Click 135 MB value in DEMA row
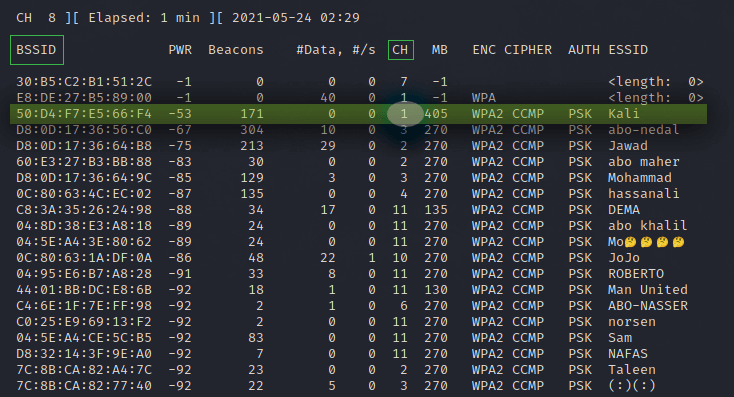 436,210
